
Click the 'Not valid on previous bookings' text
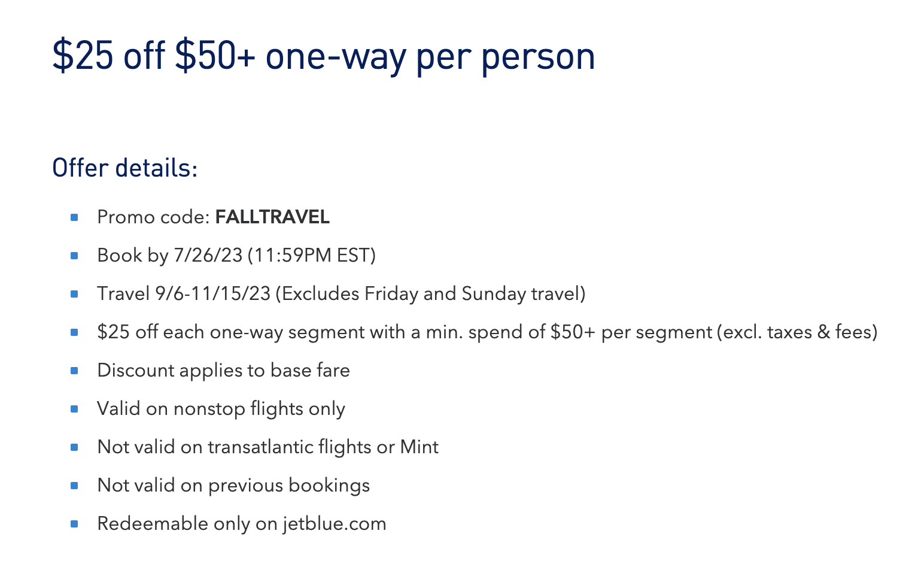coord(233,486)
